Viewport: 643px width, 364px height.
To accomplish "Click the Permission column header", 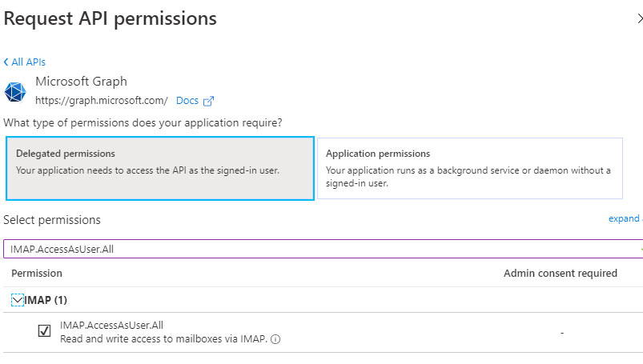I will (x=37, y=274).
